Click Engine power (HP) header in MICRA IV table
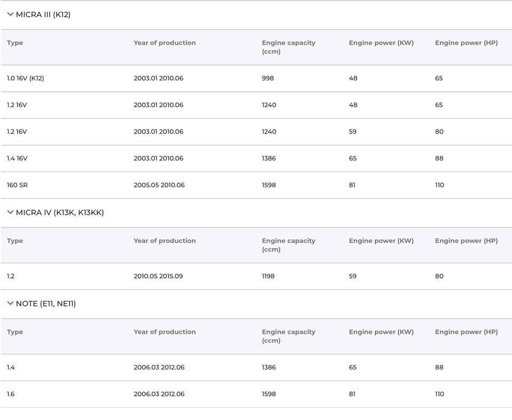The width and height of the screenshot is (512, 420). pyautogui.click(x=466, y=240)
